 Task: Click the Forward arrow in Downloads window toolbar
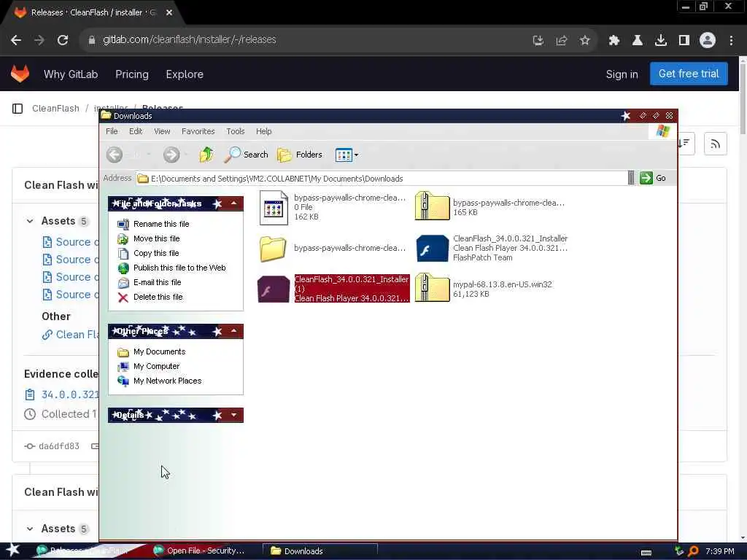click(x=171, y=155)
